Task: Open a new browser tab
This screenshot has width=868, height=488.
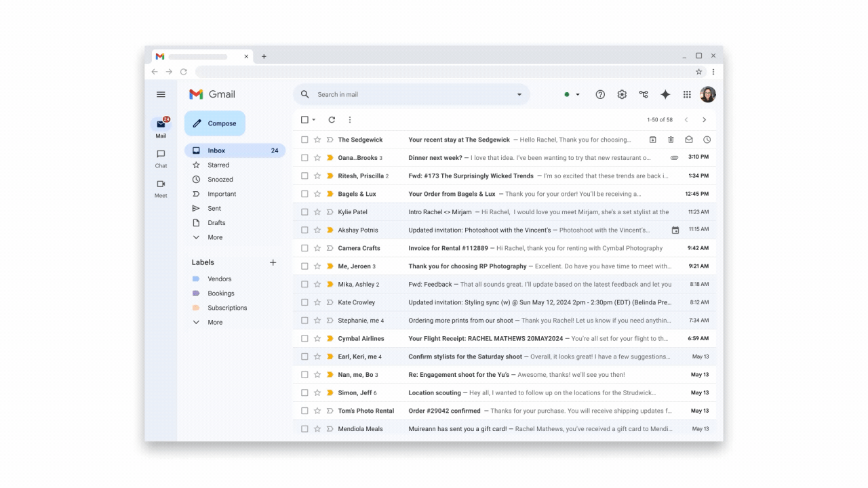Action: tap(264, 56)
